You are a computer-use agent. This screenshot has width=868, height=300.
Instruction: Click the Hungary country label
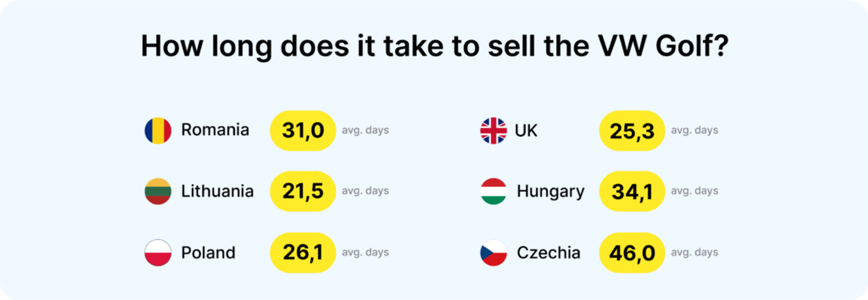pos(550,192)
